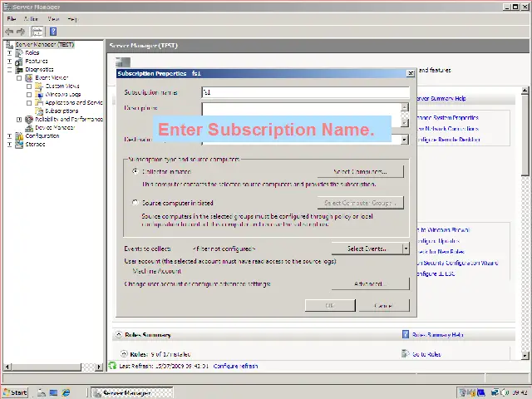
Task: Select the Custom Views folder icon
Action: [x=39, y=86]
